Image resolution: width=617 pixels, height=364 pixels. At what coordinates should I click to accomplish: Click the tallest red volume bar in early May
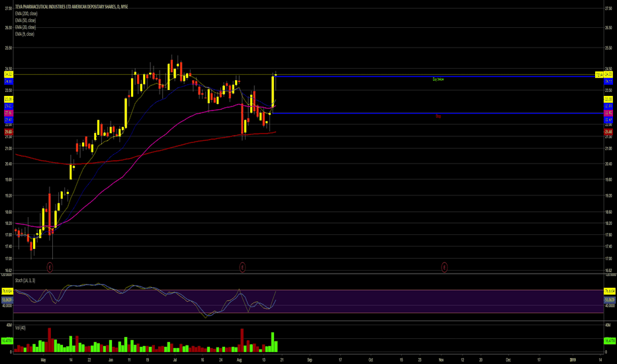(x=50, y=340)
